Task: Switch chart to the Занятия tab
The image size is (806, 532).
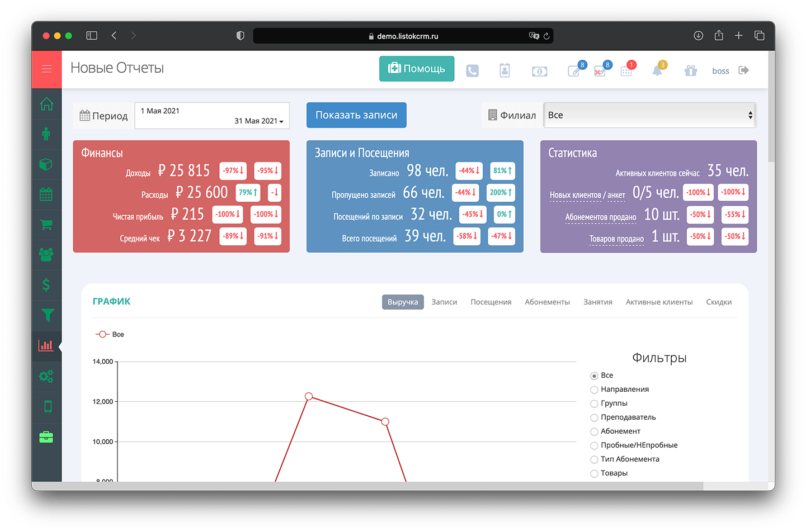Action: tap(598, 302)
